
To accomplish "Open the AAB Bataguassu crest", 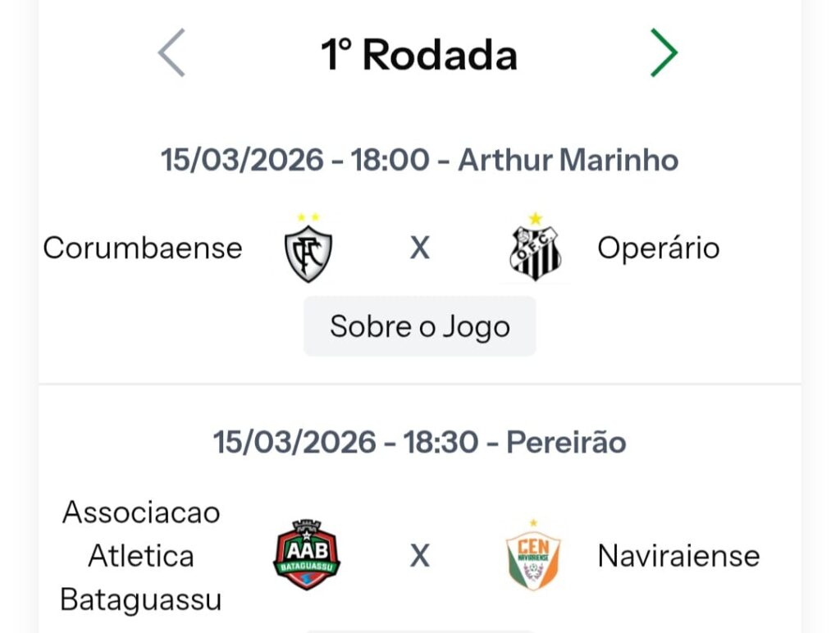I will [x=307, y=556].
